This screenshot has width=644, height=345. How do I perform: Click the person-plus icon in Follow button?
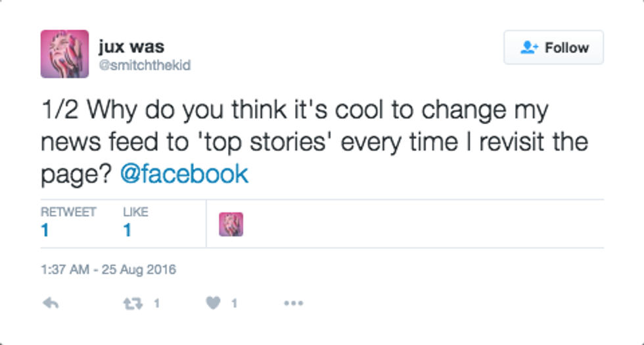529,47
